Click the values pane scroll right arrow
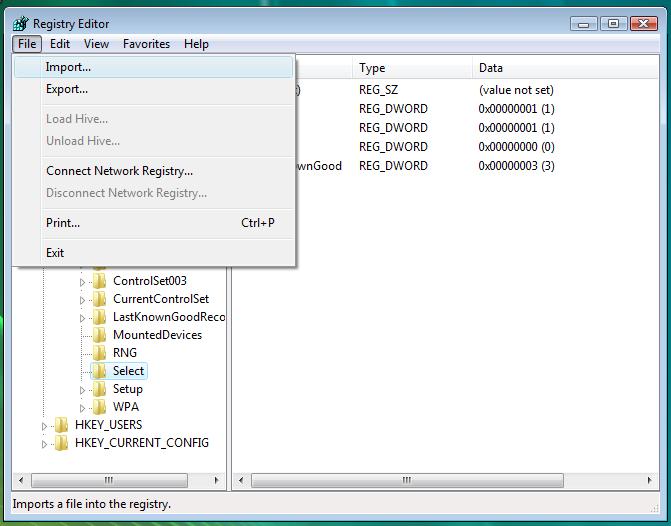This screenshot has width=671, height=526. point(650,480)
